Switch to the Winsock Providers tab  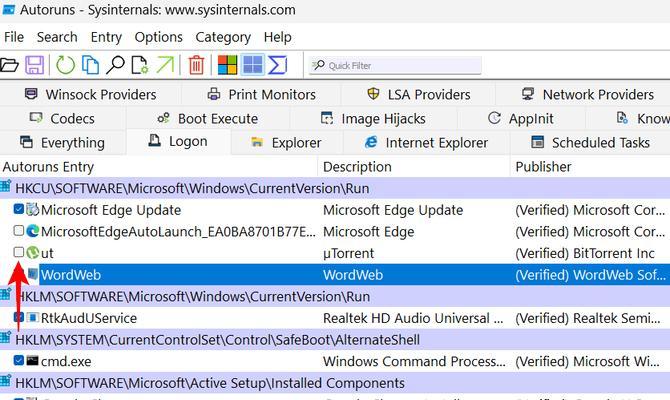91,94
